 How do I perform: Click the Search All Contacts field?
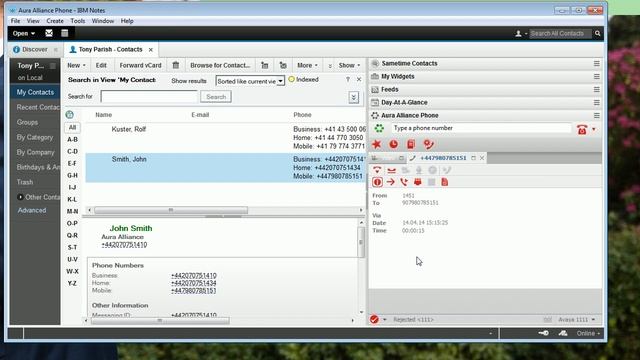coord(560,33)
